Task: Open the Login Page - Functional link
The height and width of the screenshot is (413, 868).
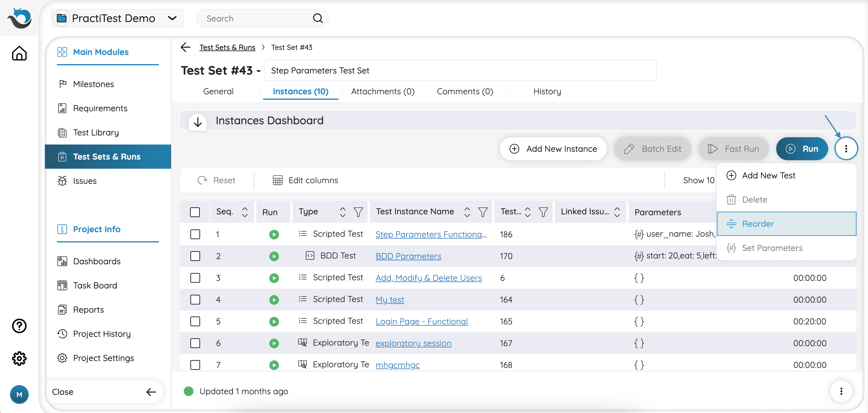Action: pos(421,321)
